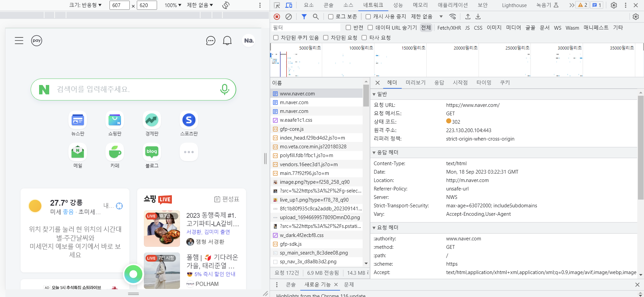The height and width of the screenshot is (297, 644).
Task: Enable 캐시 사용 중지 checkbox
Action: (x=368, y=17)
